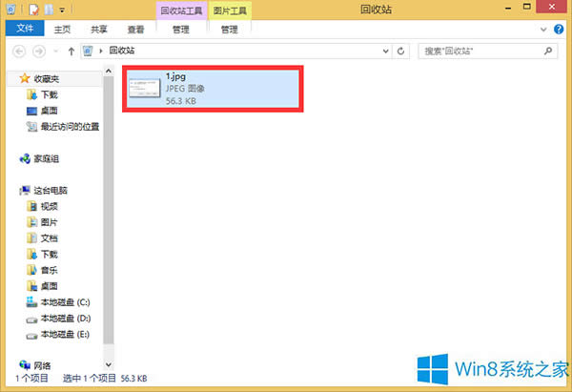Click the Recycle Bin icon in address bar
Screen dimensions: 572x392
(88, 51)
